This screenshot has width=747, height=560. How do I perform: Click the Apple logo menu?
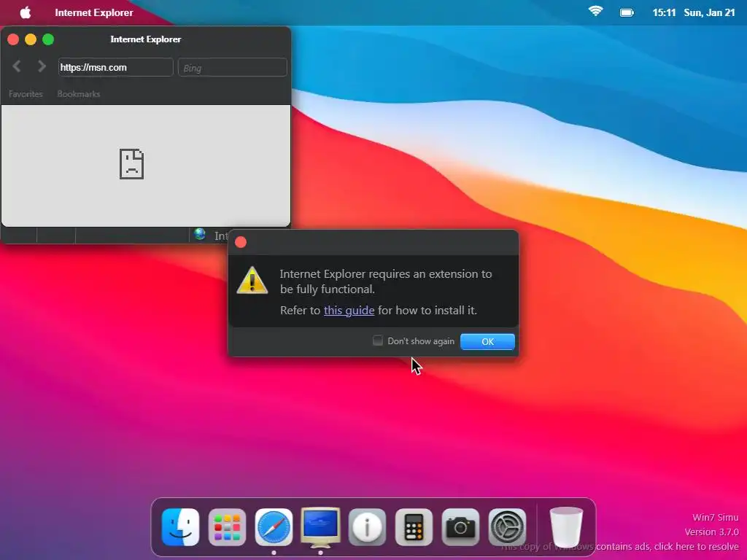click(26, 12)
